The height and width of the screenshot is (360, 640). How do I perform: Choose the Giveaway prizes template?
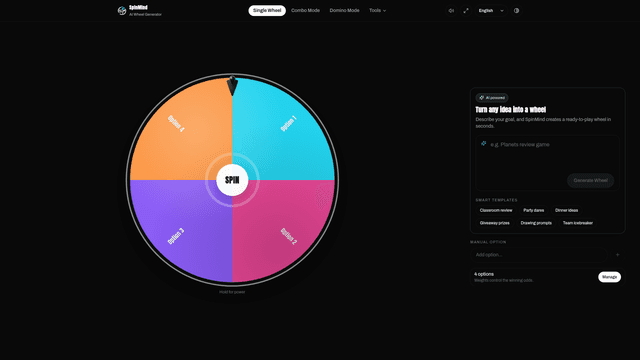click(495, 223)
